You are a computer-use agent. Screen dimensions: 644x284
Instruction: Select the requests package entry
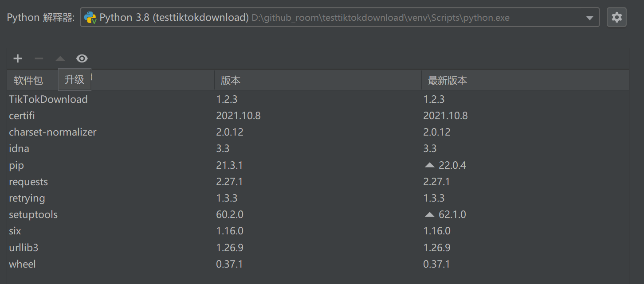pyautogui.click(x=28, y=181)
